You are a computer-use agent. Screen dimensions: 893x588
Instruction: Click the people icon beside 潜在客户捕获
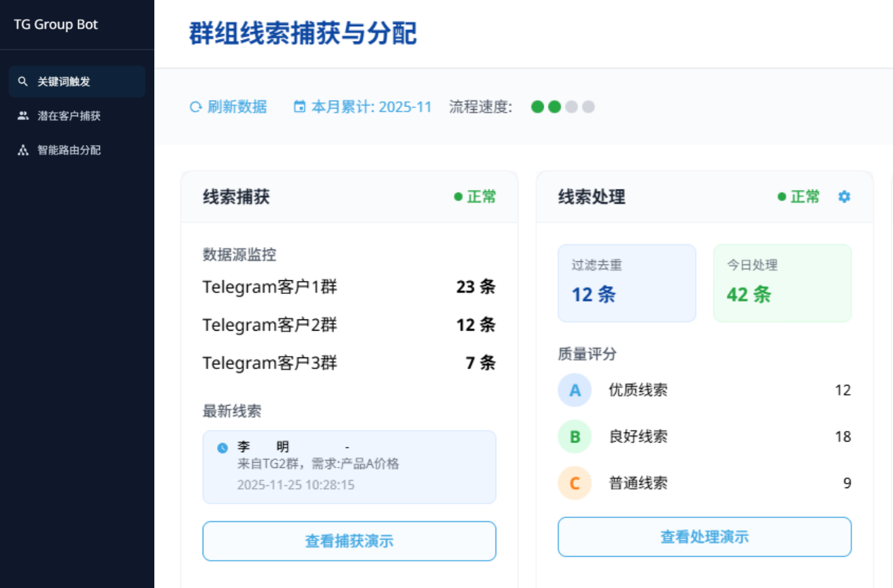[23, 116]
